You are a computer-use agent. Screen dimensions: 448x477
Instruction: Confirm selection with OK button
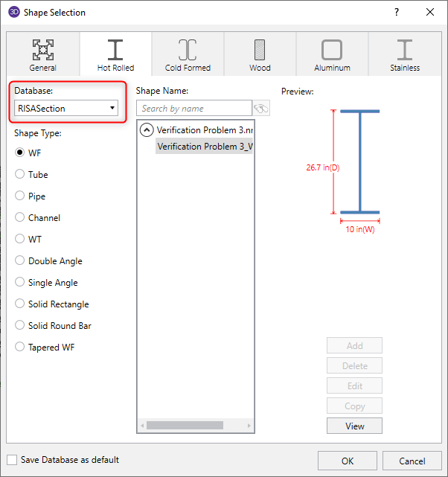[x=347, y=461]
